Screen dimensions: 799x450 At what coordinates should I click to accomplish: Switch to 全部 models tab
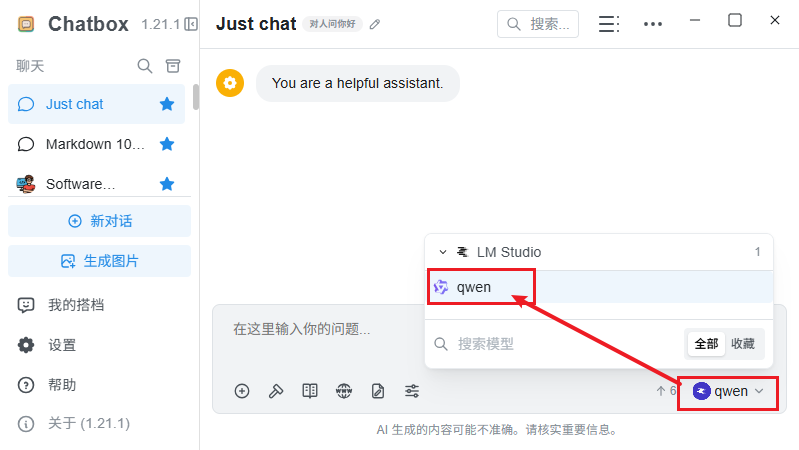706,344
